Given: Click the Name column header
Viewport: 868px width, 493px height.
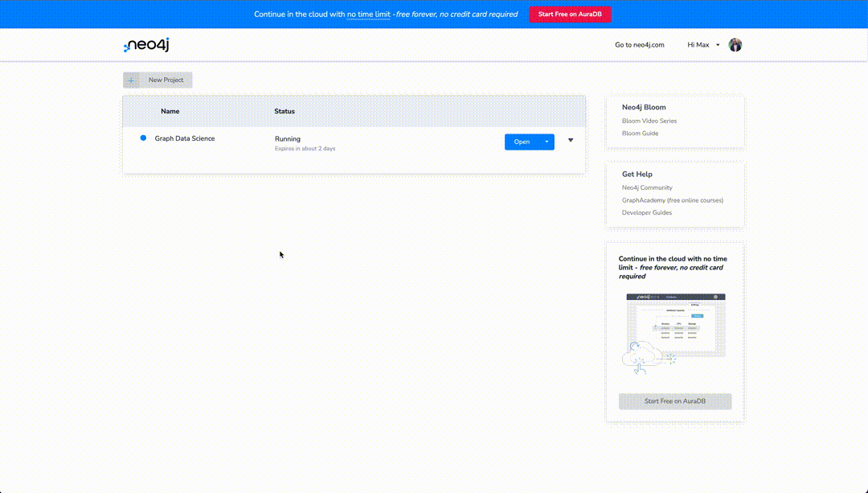Looking at the screenshot, I should click(170, 111).
